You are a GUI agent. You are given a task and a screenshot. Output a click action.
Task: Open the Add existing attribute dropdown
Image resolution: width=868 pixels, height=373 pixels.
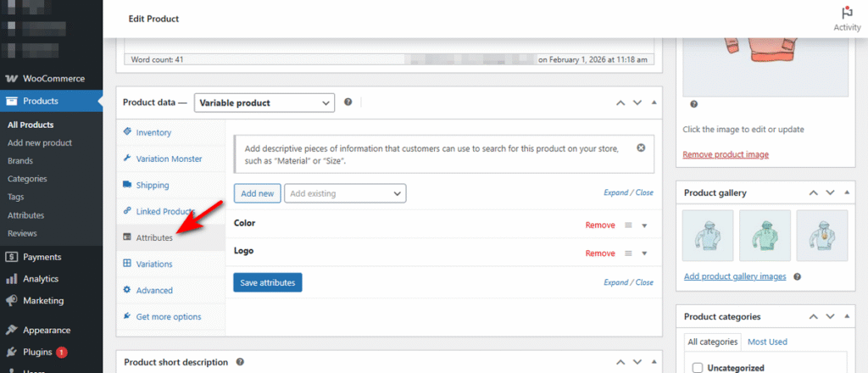click(346, 193)
